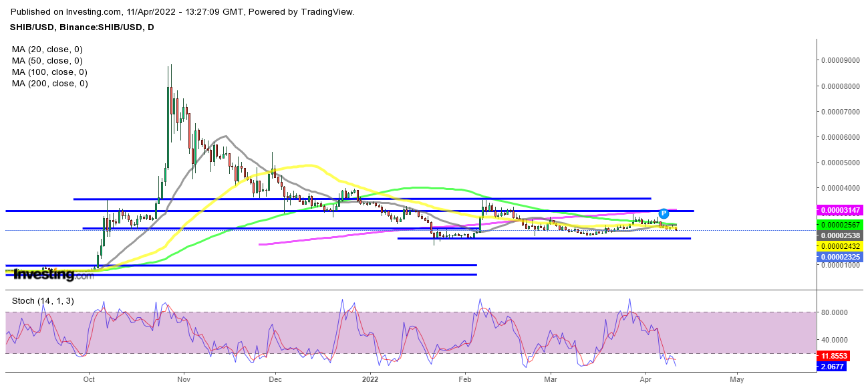Click the red 11.8553 stochastic value tag
The width and height of the screenshot is (868, 388).
pyautogui.click(x=836, y=357)
